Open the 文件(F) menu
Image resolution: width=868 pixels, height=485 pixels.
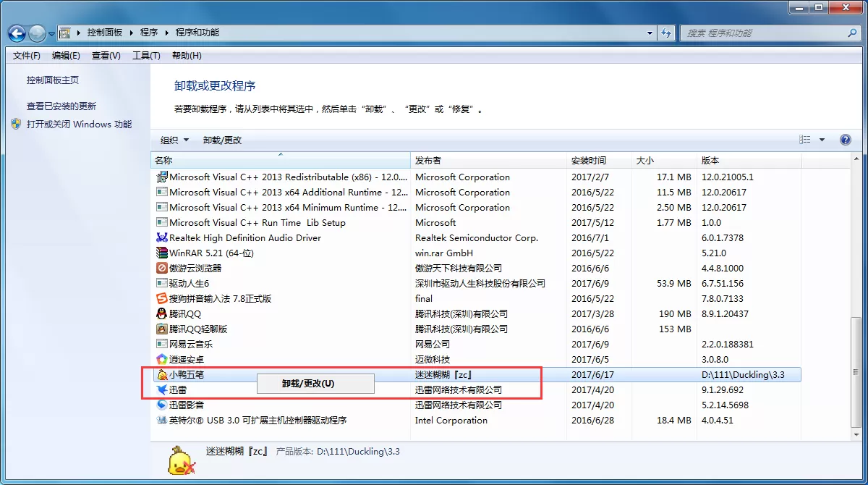(27, 56)
